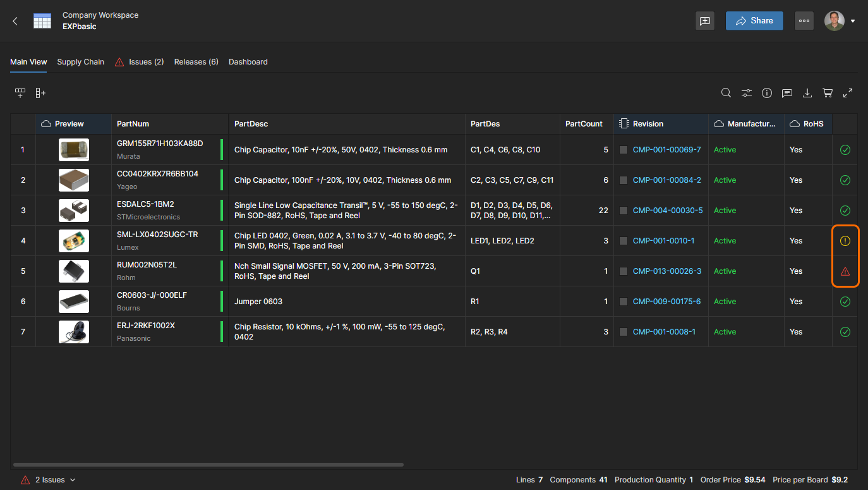Viewport: 868px width, 490px height.
Task: Click the add row icon
Action: [20, 93]
